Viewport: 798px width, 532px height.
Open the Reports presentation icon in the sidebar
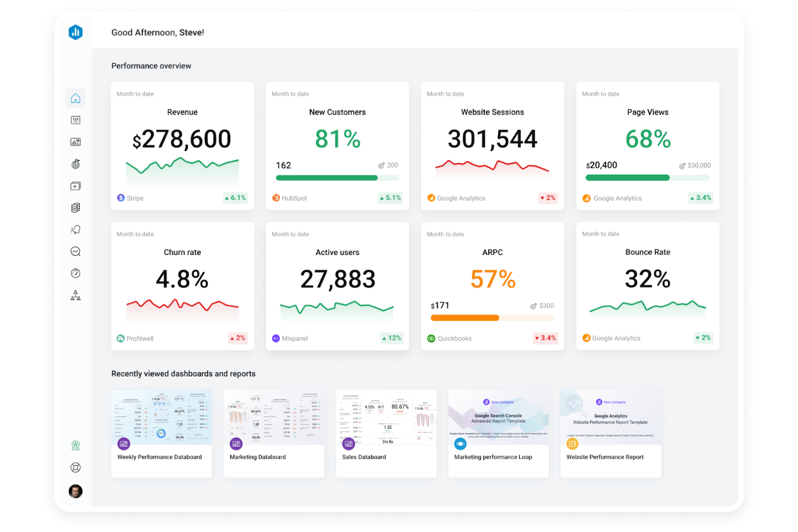(75, 186)
